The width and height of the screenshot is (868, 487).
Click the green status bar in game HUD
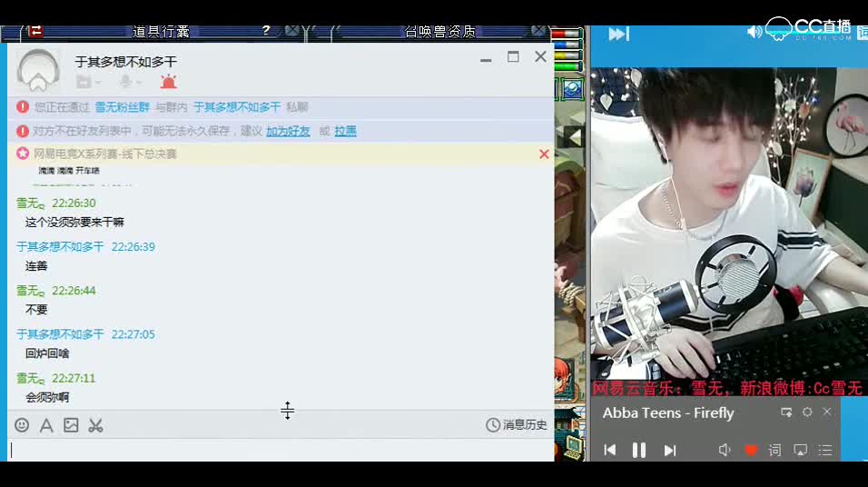pos(568,66)
